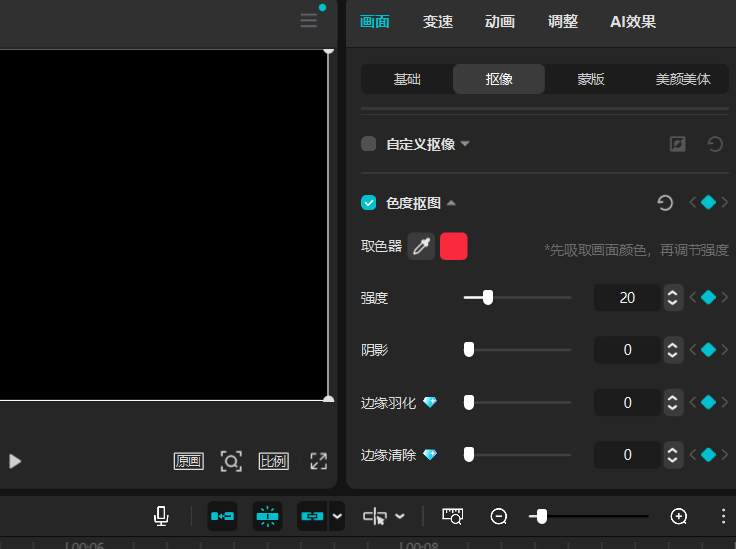Switch to the AI效果 tab
Image resolution: width=736 pixels, height=549 pixels.
click(633, 22)
